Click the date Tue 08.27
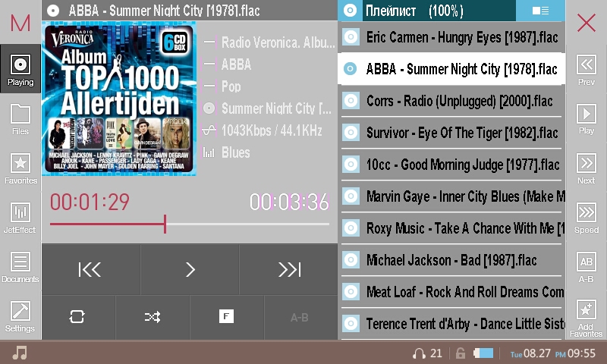 [530, 353]
